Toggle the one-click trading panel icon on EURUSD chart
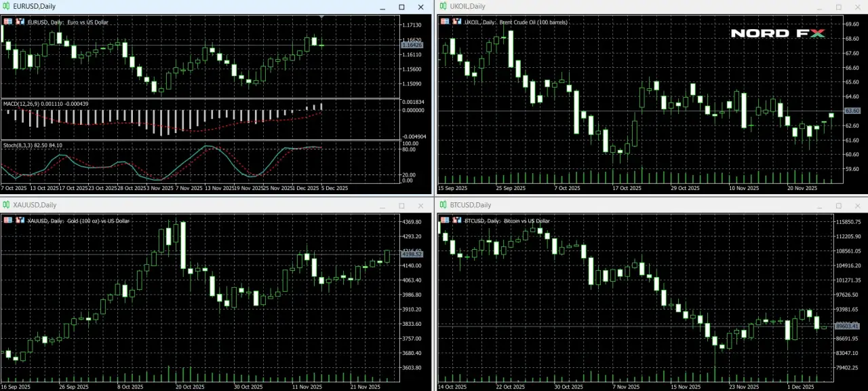The image size is (868, 391). [7, 22]
